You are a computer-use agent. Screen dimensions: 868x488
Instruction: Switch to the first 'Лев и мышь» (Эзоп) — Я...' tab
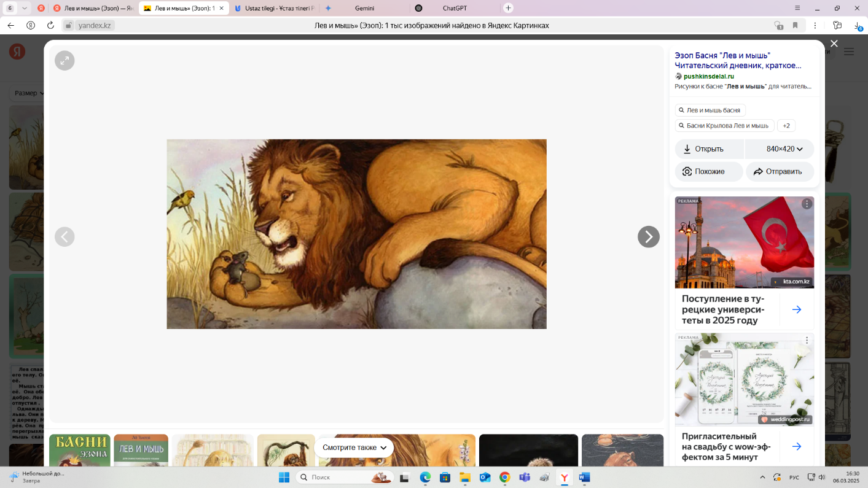point(93,8)
